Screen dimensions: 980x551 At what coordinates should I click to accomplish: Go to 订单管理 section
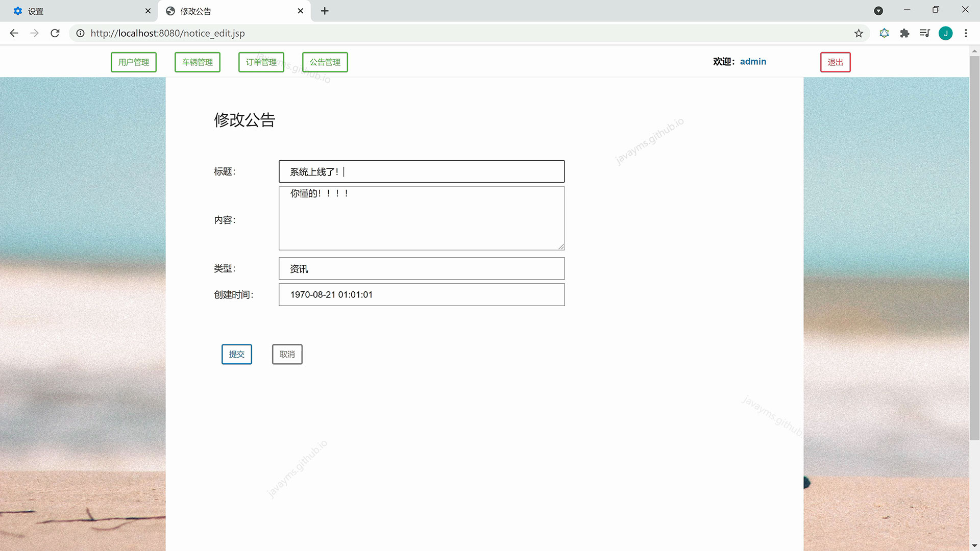261,62
